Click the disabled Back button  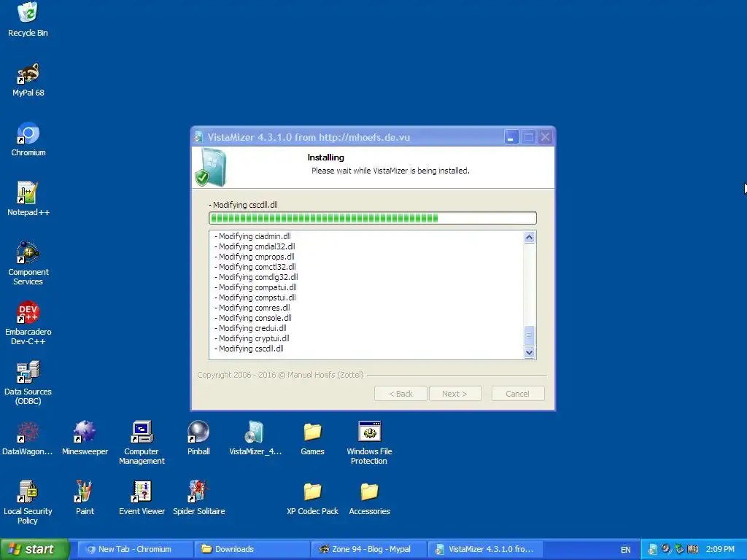(400, 393)
